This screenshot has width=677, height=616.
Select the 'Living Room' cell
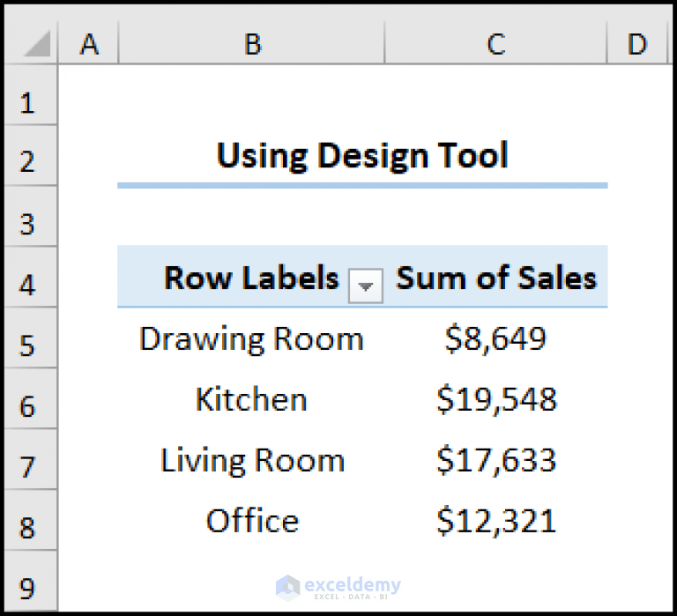point(251,460)
